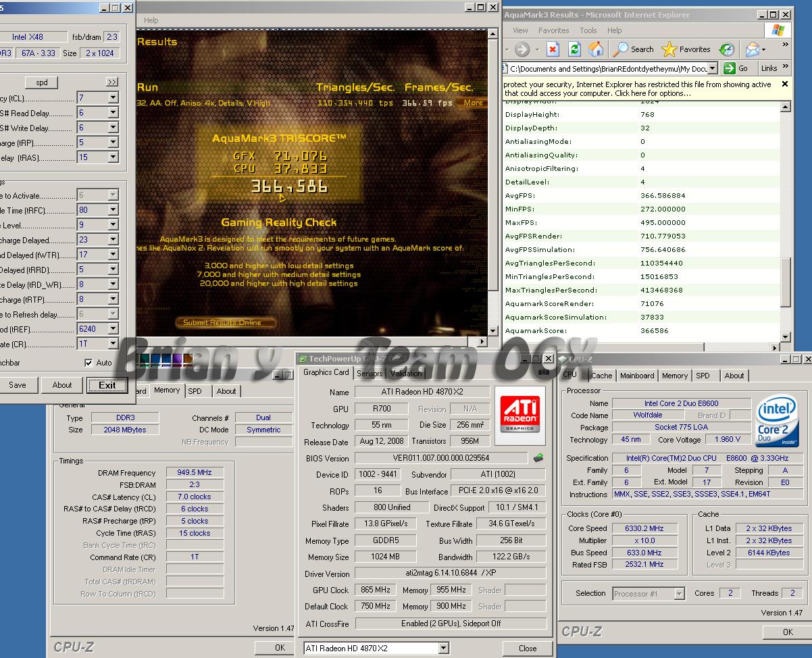Open the Help menu in AquaMark window
Image resolution: width=812 pixels, height=658 pixels.
pyautogui.click(x=151, y=20)
